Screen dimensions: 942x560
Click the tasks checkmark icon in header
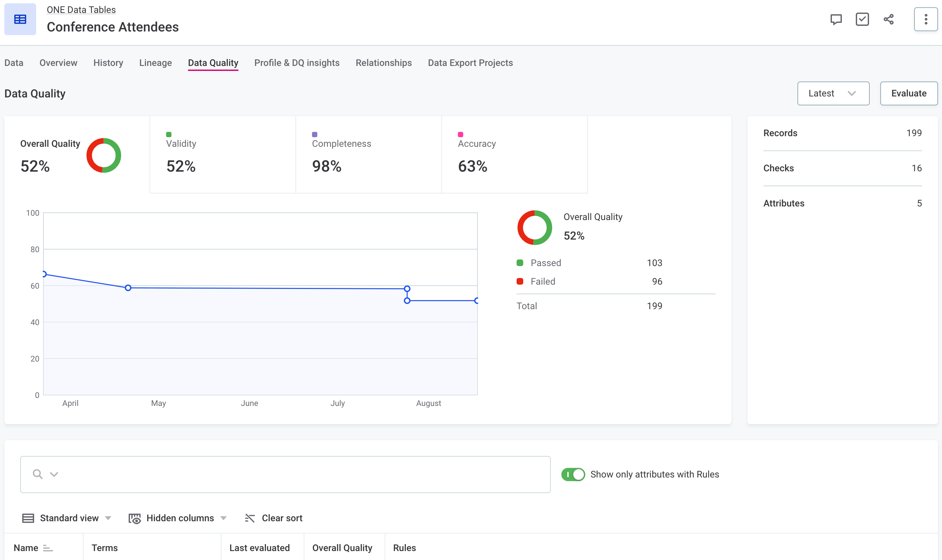(x=862, y=19)
